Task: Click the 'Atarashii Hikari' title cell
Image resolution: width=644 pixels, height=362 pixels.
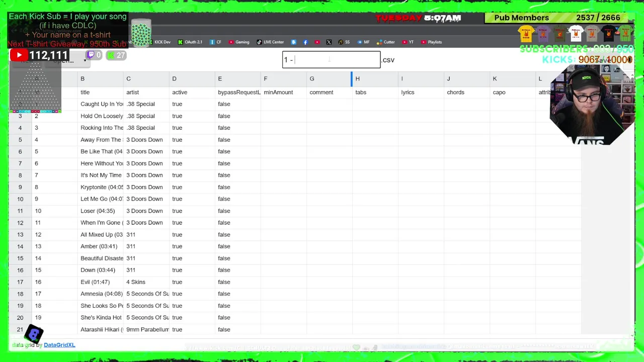Action: pyautogui.click(x=101, y=330)
